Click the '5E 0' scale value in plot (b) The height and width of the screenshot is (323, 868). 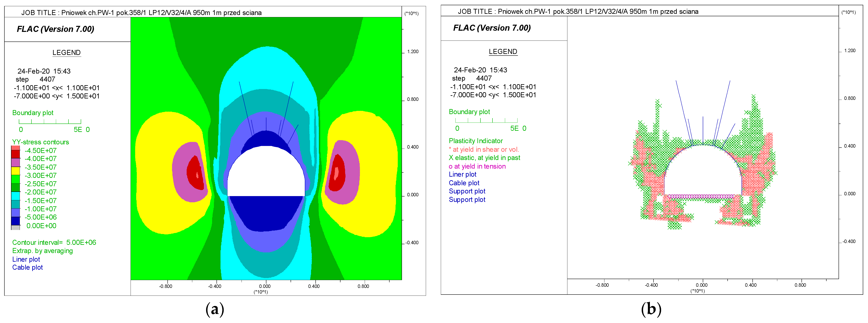tap(518, 129)
